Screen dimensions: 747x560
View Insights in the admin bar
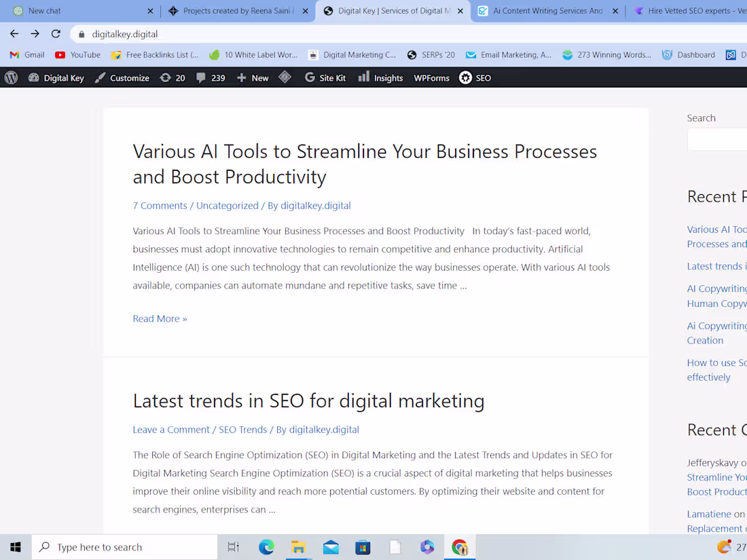click(380, 77)
